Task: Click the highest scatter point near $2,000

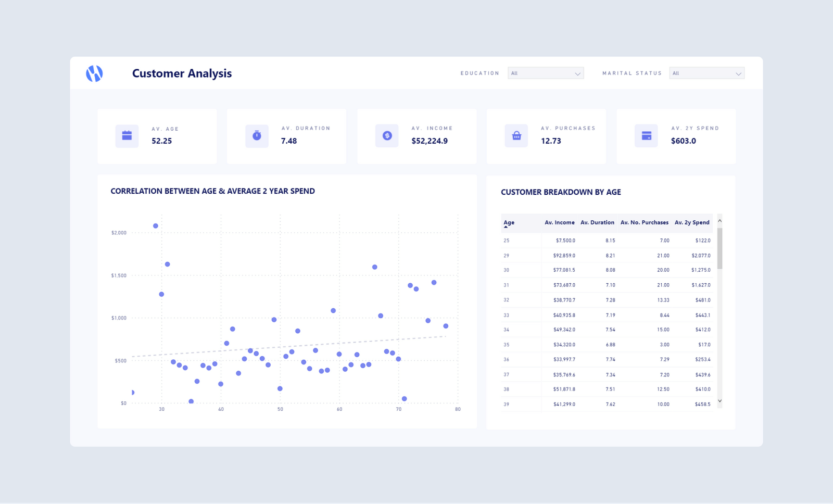Action: [155, 225]
